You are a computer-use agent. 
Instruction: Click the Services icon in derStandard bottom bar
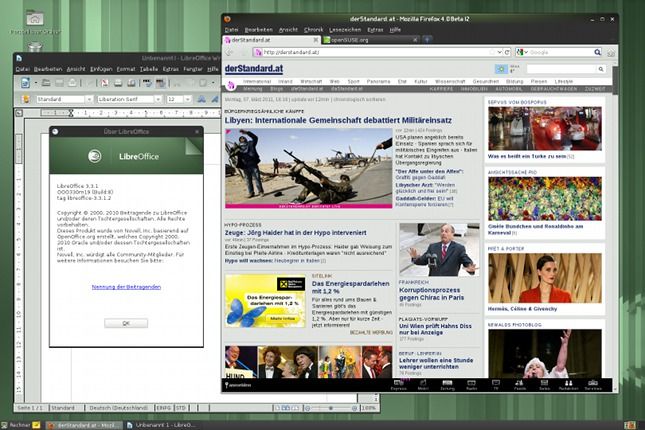coord(593,385)
